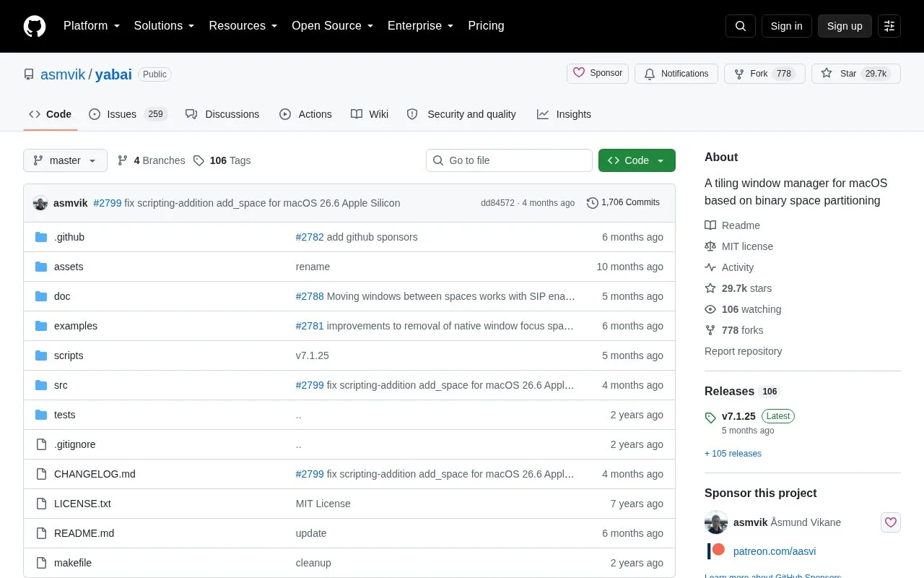Open the .github folder
This screenshot has width=924, height=578.
pyautogui.click(x=69, y=237)
